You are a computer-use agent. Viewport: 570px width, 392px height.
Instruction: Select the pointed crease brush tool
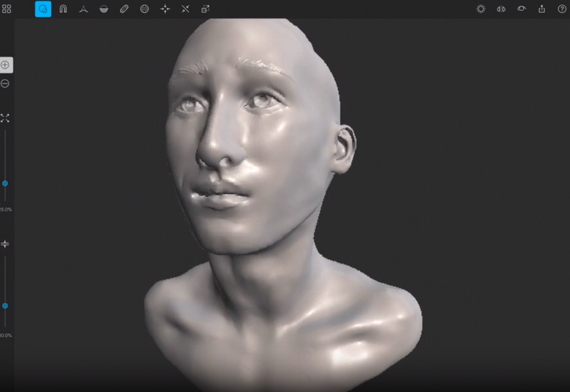[83, 9]
